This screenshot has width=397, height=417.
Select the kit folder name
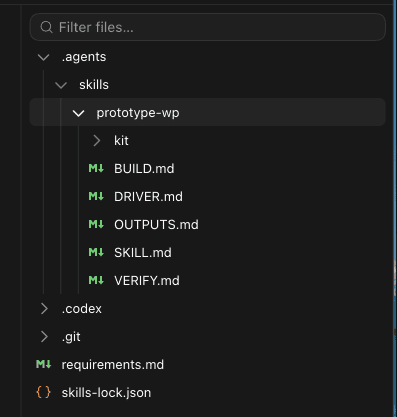click(121, 141)
